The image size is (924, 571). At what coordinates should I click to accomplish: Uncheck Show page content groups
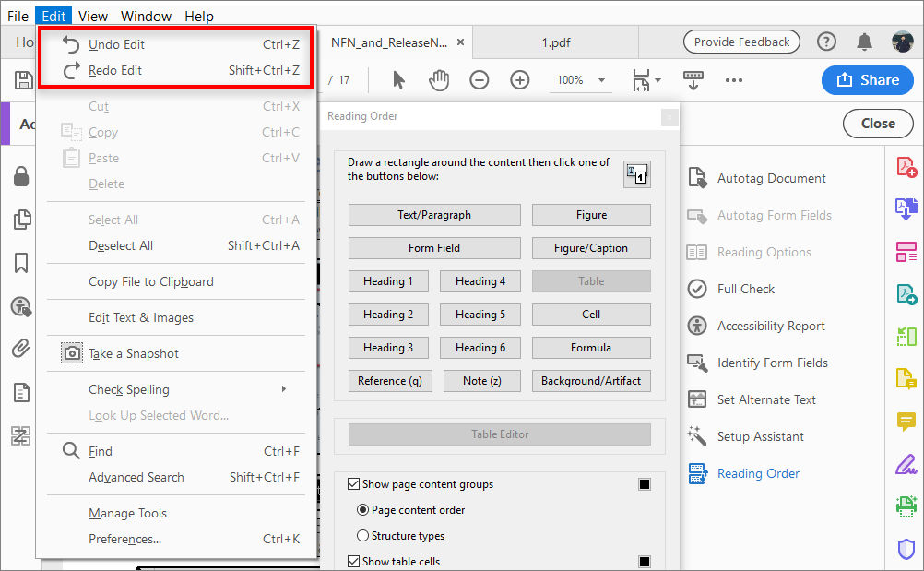(353, 483)
